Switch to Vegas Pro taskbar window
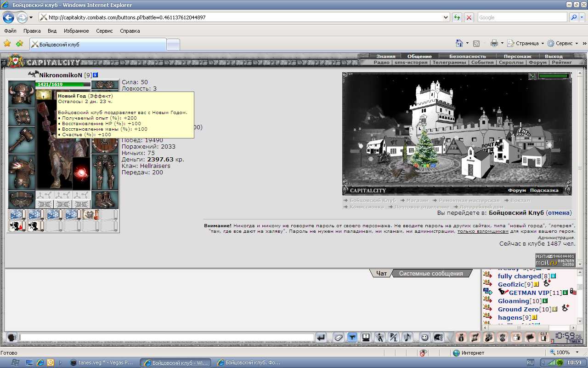Image resolution: width=588 pixels, height=368 pixels. pyautogui.click(x=102, y=362)
